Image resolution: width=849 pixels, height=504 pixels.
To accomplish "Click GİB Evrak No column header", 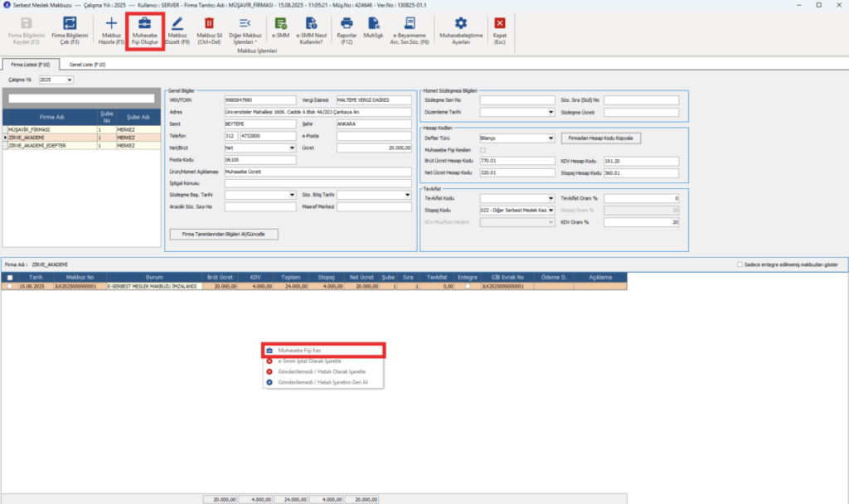I will (x=507, y=277).
